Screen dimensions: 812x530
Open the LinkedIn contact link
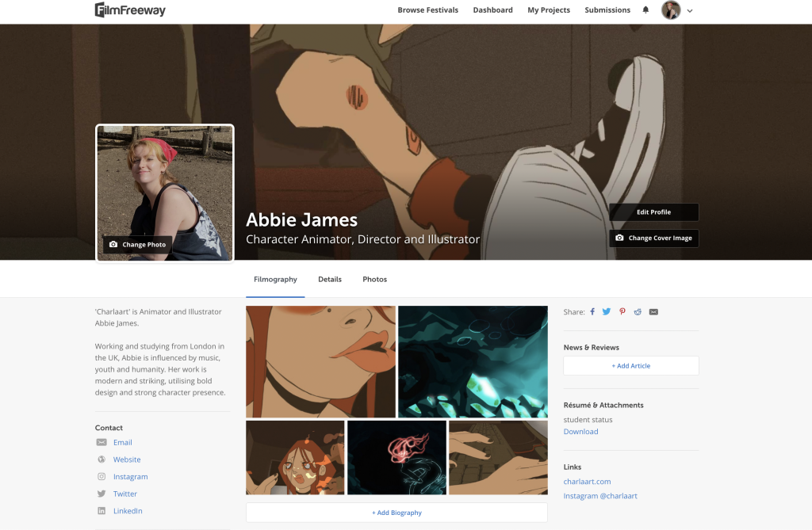(x=128, y=511)
